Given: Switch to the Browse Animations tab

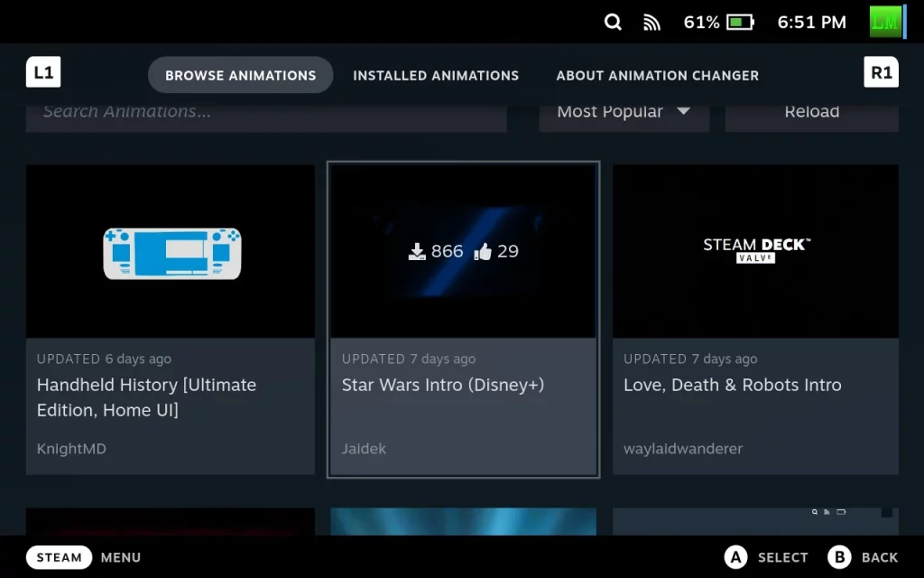Looking at the screenshot, I should [x=240, y=75].
